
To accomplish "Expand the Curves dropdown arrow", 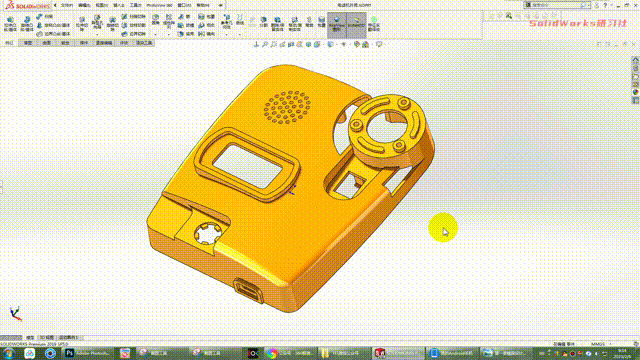I will tap(240, 34).
